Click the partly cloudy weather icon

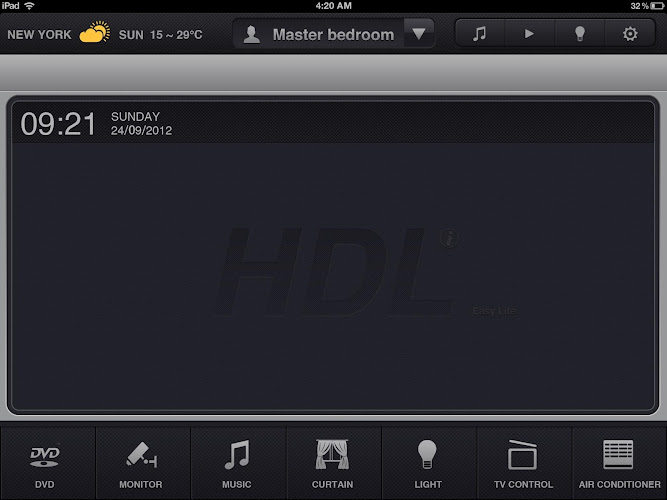(94, 32)
